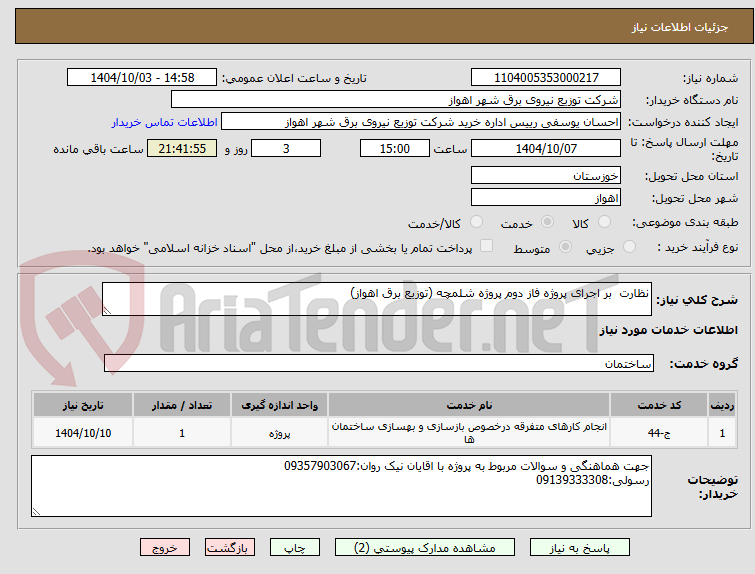This screenshot has height=574, width=755.
Task: Click the گروه خدمت field ساختمان
Action: [x=379, y=363]
